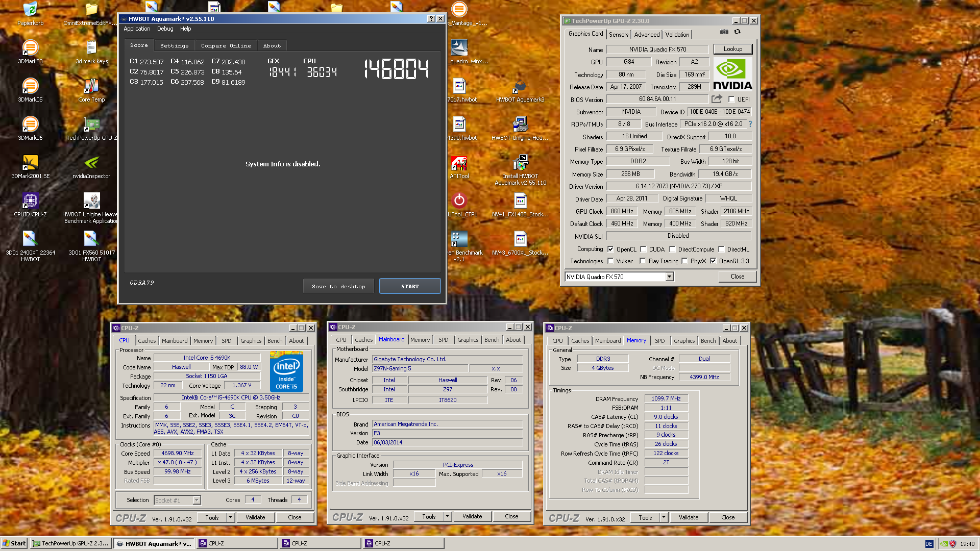Toggle the Ray Tracing checkbox
The width and height of the screenshot is (980, 551).
coord(643,261)
